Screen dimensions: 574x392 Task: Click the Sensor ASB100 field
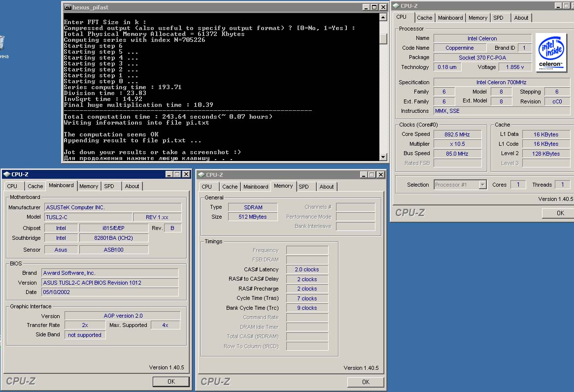[x=113, y=250]
